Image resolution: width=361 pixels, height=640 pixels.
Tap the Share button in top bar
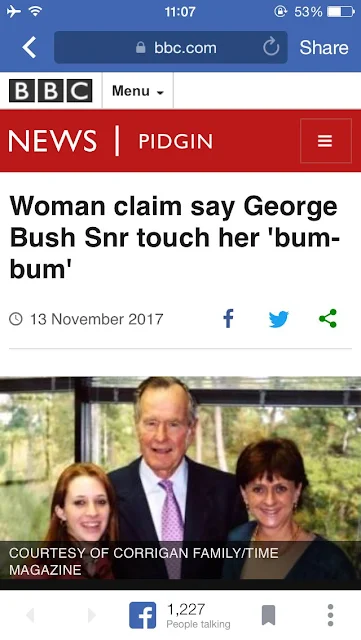(324, 47)
